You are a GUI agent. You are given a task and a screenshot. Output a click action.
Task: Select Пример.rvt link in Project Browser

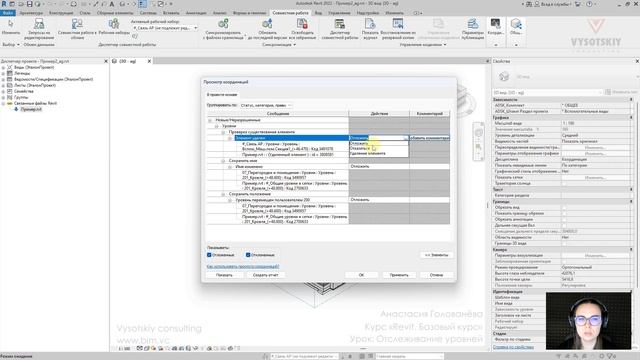tap(31, 109)
